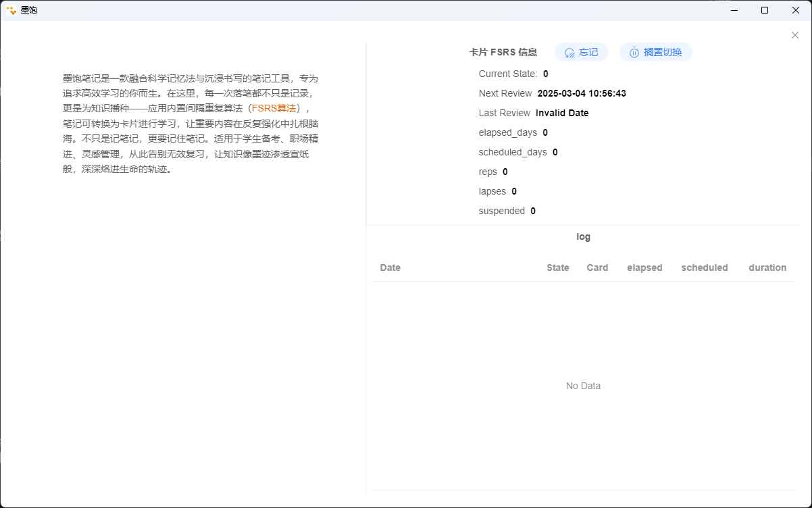The width and height of the screenshot is (812, 508).
Task: Click the duration column header
Action: point(767,268)
